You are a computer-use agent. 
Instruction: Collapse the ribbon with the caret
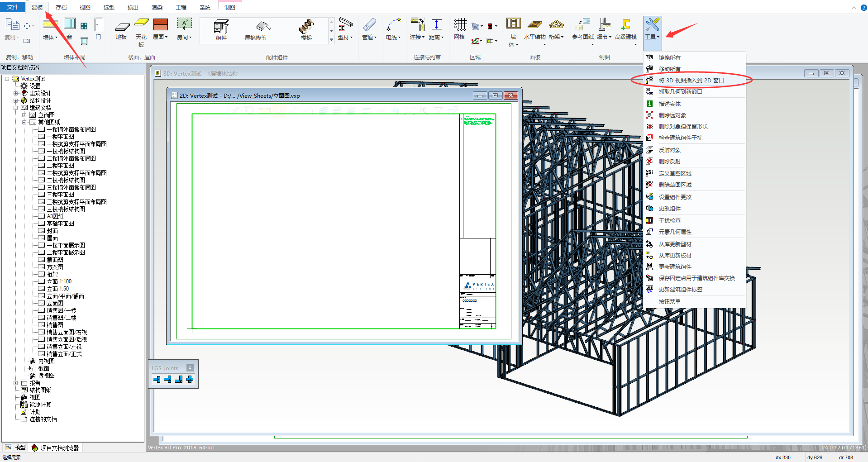click(x=854, y=7)
